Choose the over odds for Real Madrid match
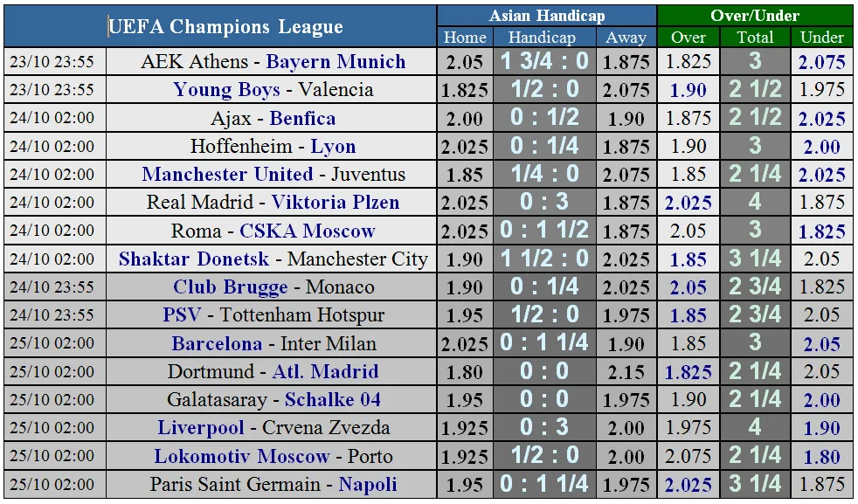This screenshot has width=858, height=504. point(688,203)
